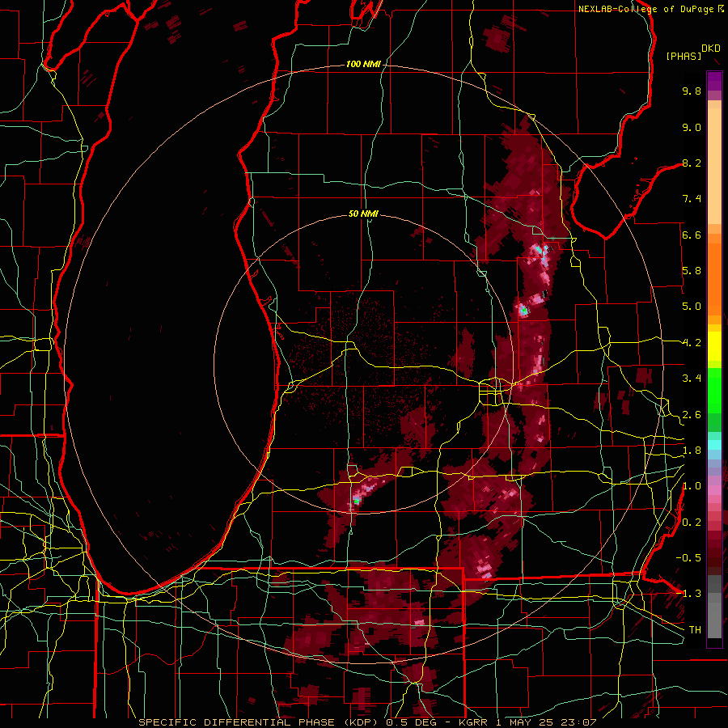Pick the bright green band on color scale
The width and height of the screenshot is (728, 728).
coord(714,390)
